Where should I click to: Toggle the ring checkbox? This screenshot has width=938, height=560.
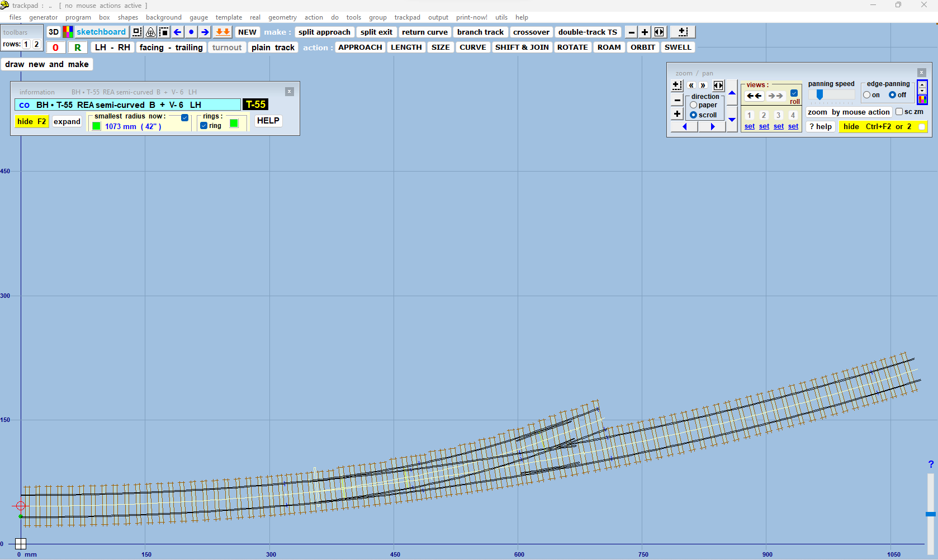pyautogui.click(x=203, y=126)
